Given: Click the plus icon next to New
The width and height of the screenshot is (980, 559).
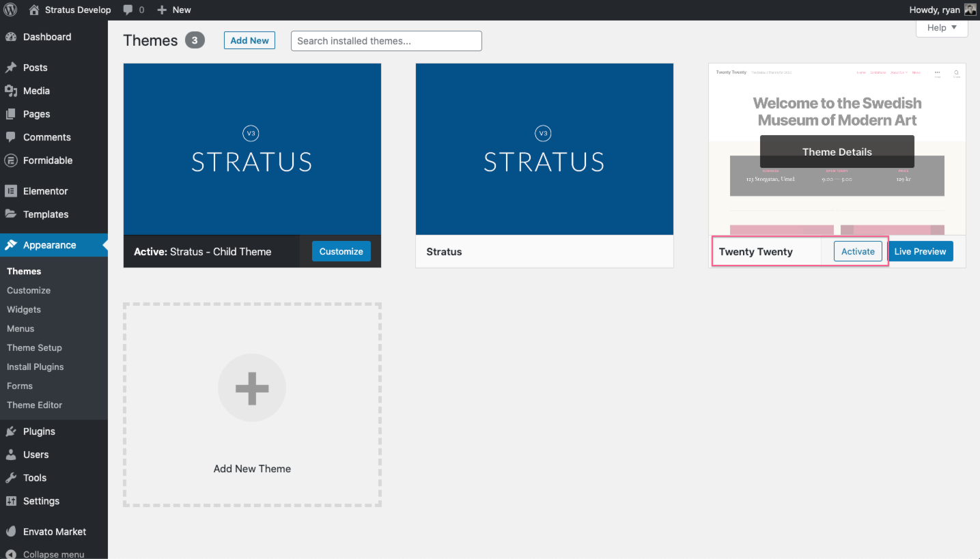Looking at the screenshot, I should click(x=162, y=10).
